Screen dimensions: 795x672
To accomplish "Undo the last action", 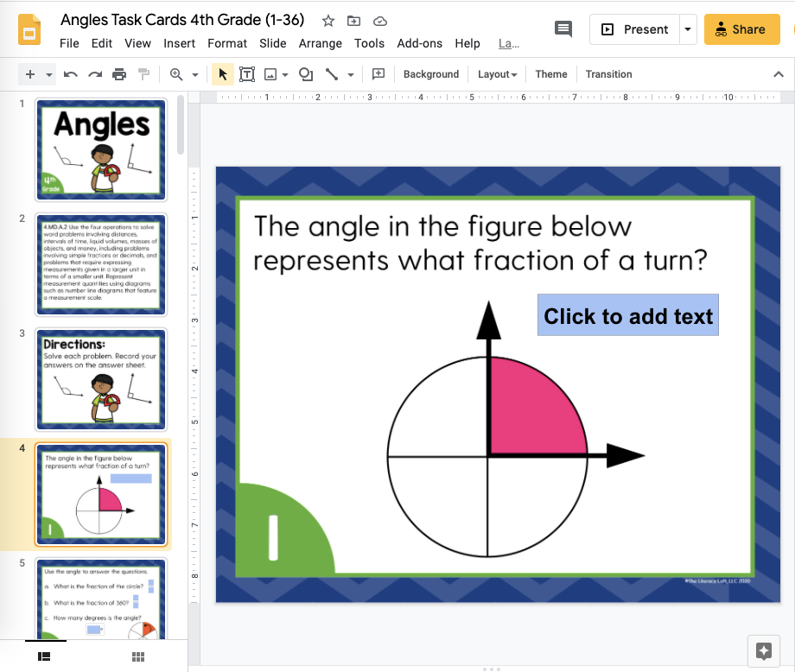I will pyautogui.click(x=70, y=74).
